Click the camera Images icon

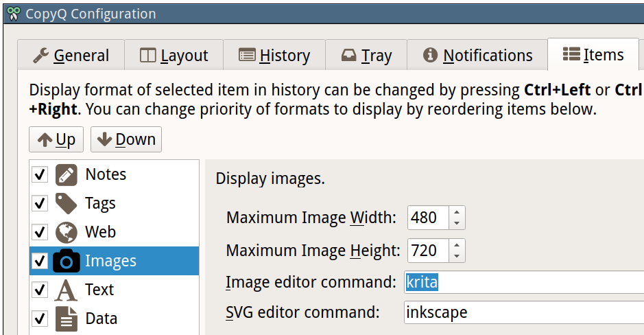(x=66, y=262)
